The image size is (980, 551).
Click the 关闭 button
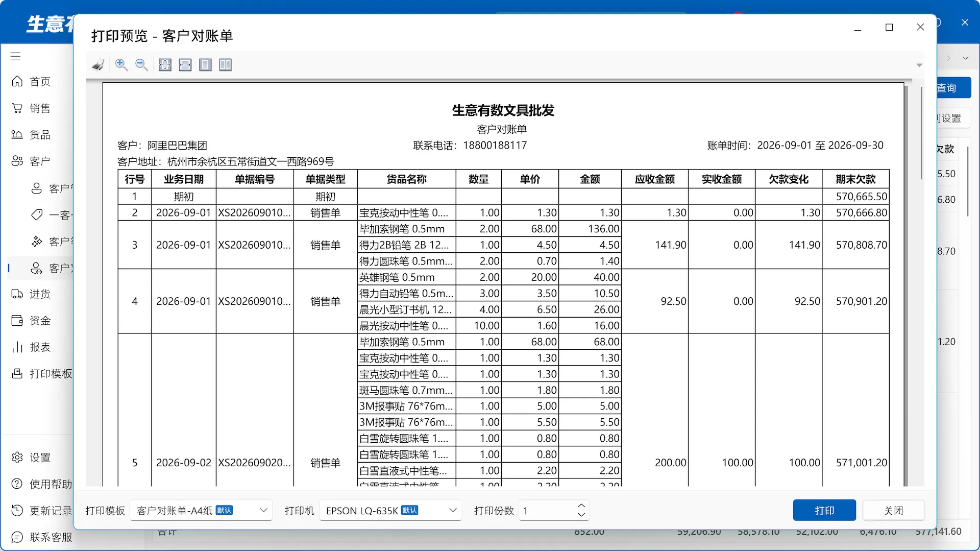[x=893, y=511]
